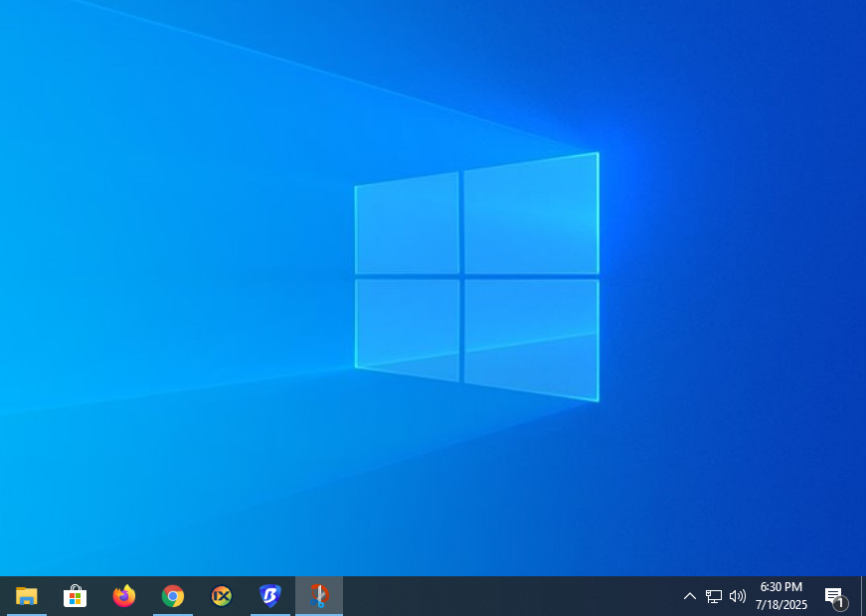Click the Show desktop strip
The height and width of the screenshot is (616, 866).
[863, 596]
